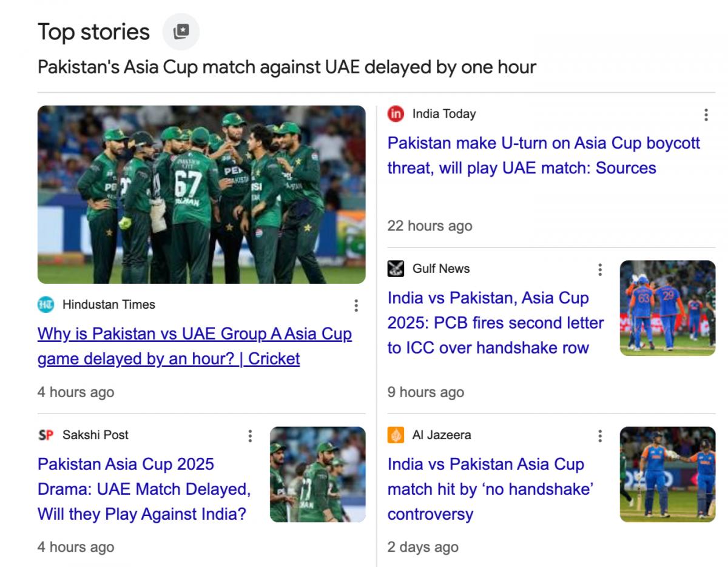This screenshot has width=728, height=567.
Task: Click the 'Sakshi Post' source name
Action: pyautogui.click(x=95, y=435)
